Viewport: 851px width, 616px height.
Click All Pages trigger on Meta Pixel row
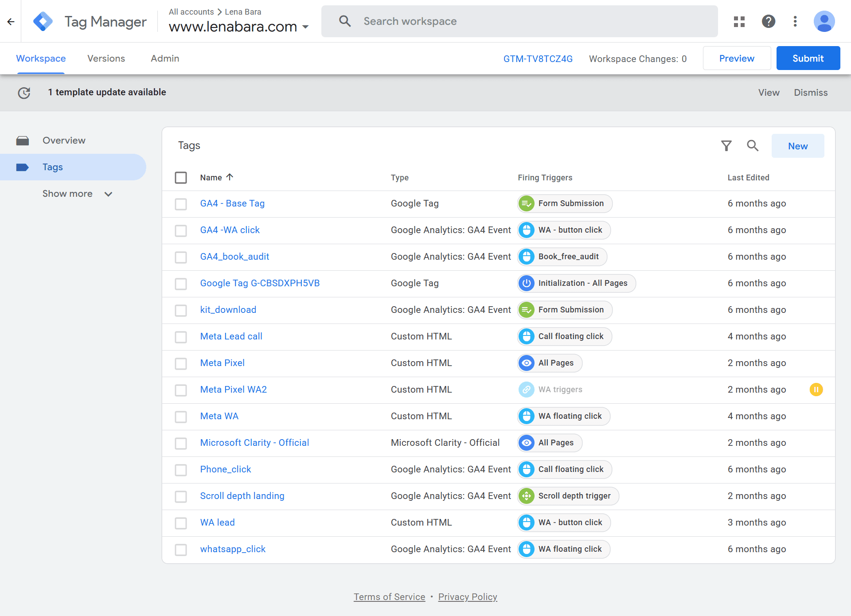(550, 363)
